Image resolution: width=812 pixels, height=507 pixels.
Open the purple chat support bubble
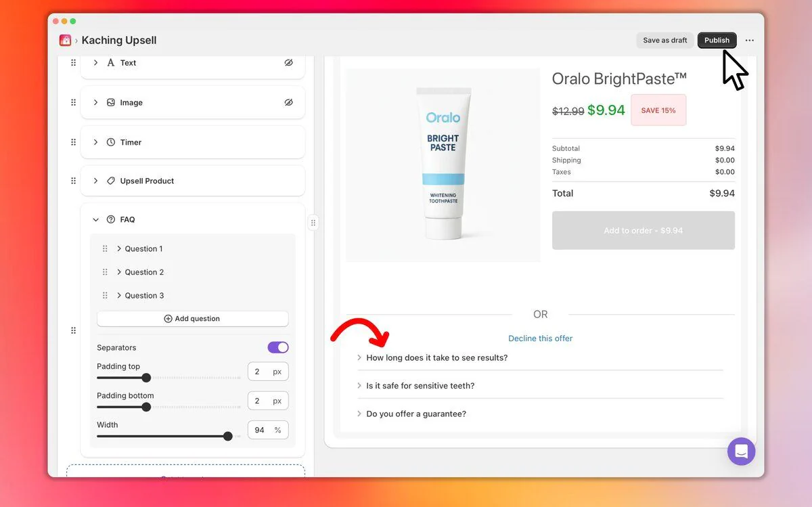(742, 451)
